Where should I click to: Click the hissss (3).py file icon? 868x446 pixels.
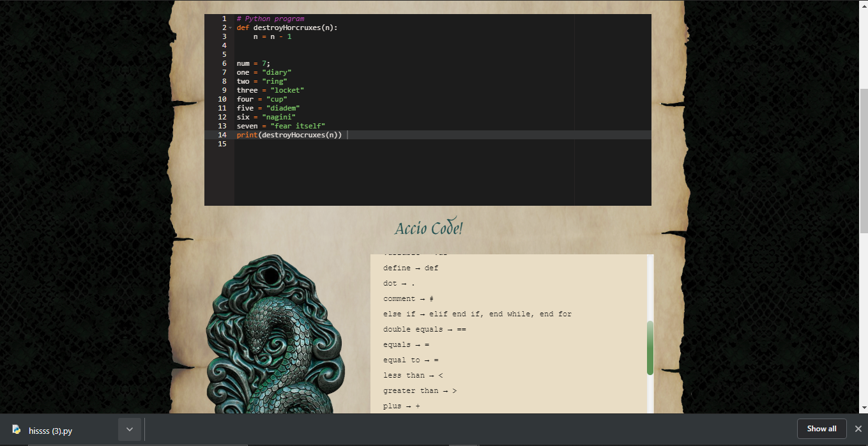(x=17, y=429)
